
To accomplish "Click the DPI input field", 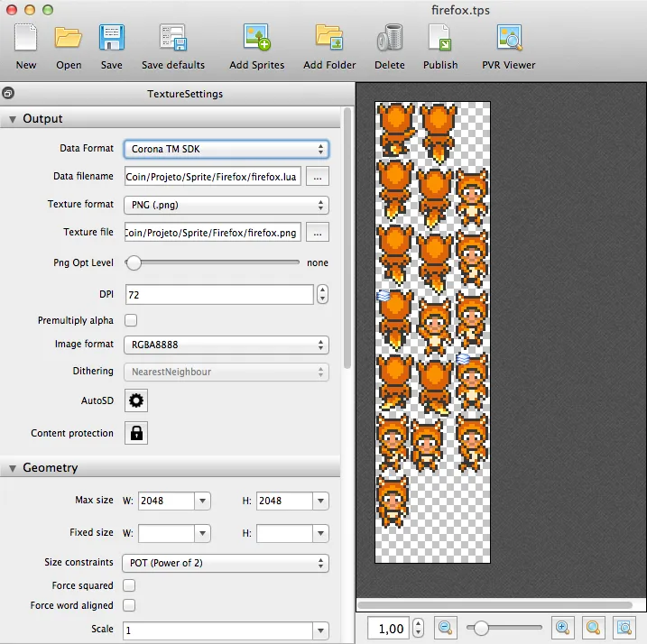I will (x=219, y=295).
